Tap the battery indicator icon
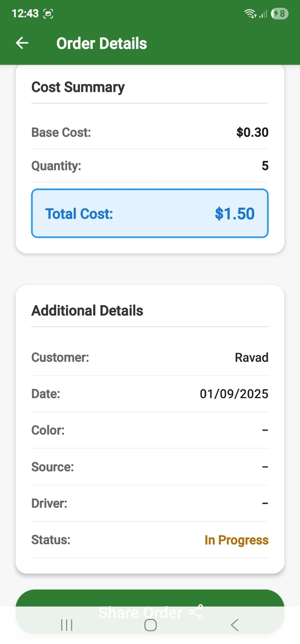The image size is (300, 644). point(280,14)
